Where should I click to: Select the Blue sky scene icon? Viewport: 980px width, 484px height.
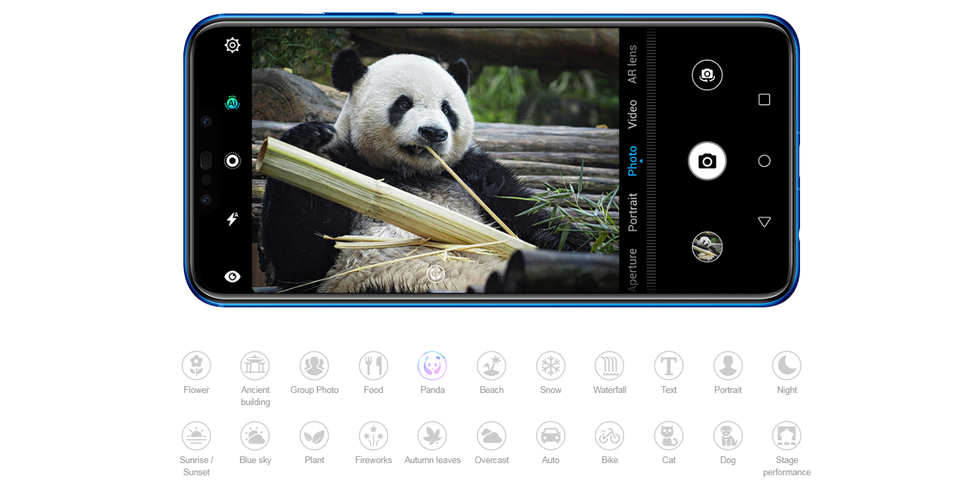[255, 435]
